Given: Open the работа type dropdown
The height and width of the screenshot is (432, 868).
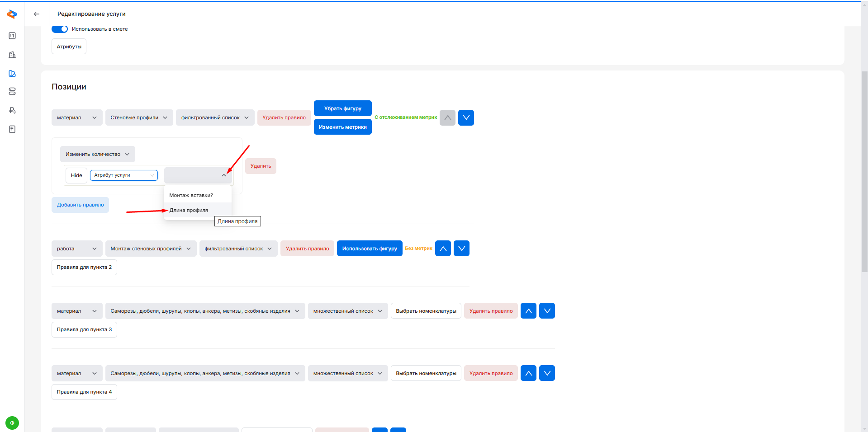Looking at the screenshot, I should (x=77, y=249).
